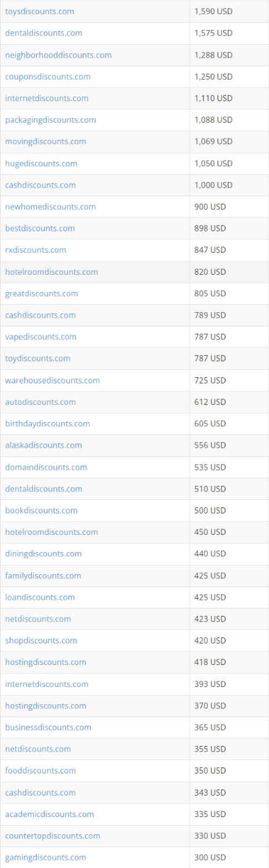Screen dimensions: 269x868
Task: Click the vapediscounts.com link
Action: (x=41, y=337)
